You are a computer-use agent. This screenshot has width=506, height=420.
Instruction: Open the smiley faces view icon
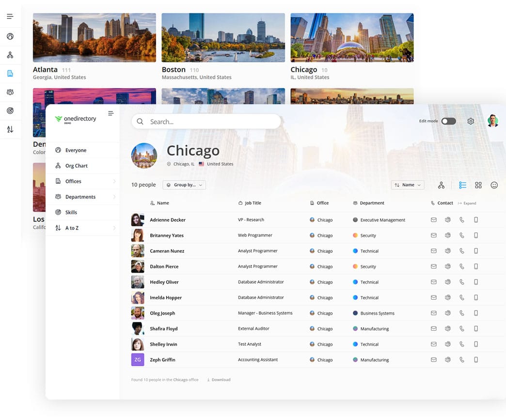pos(494,185)
